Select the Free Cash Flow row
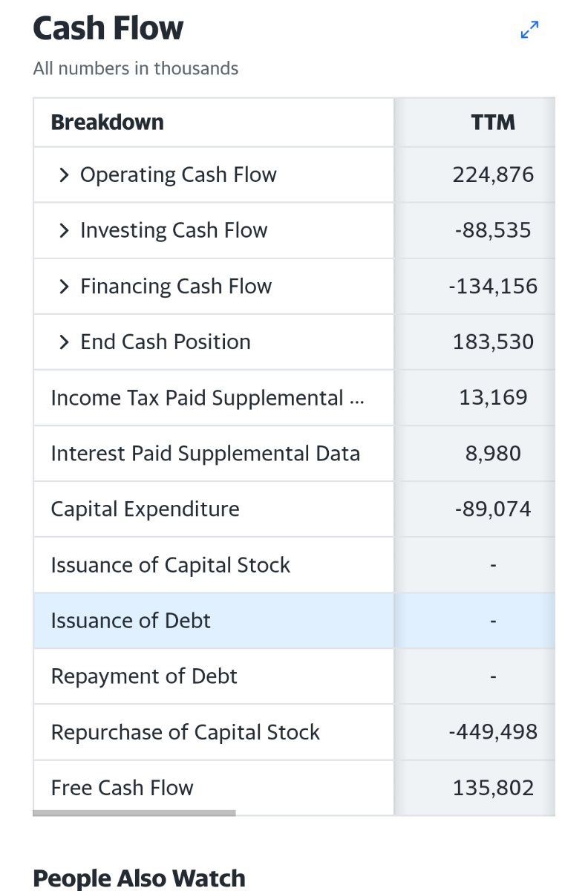The image size is (588, 891). [122, 788]
